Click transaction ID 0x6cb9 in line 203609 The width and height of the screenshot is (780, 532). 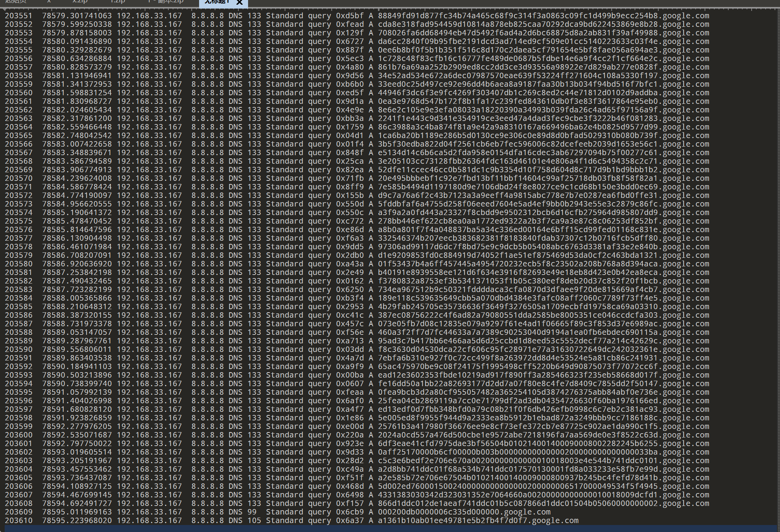pos(350,512)
